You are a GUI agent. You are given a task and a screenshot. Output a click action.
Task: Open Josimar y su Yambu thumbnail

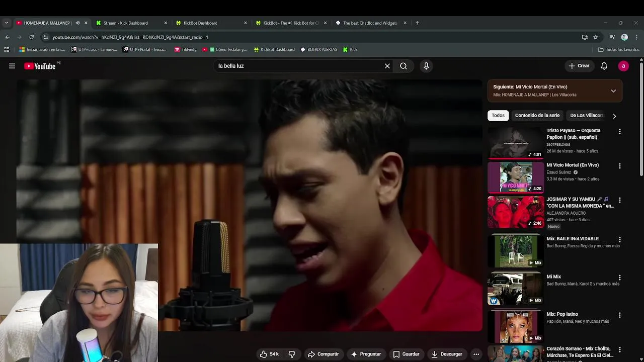click(x=515, y=212)
